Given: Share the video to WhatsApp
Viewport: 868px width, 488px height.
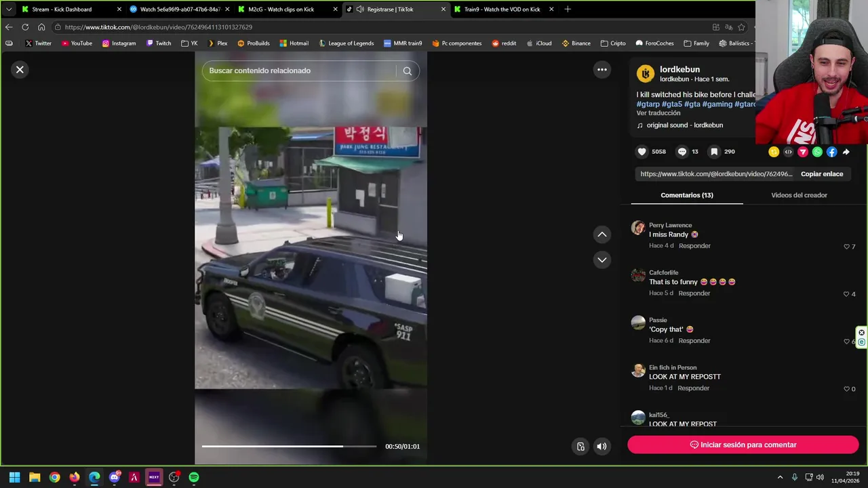Looking at the screenshot, I should (x=817, y=152).
